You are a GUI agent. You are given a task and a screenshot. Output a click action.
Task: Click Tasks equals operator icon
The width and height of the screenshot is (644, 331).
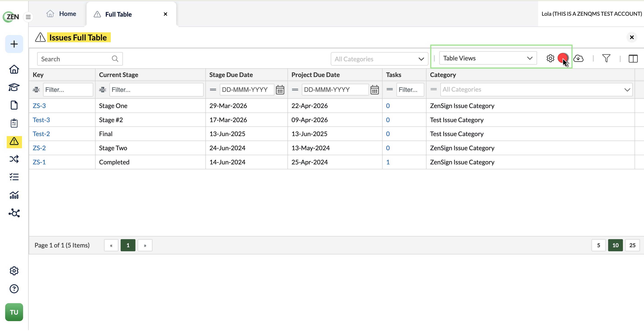tap(389, 89)
